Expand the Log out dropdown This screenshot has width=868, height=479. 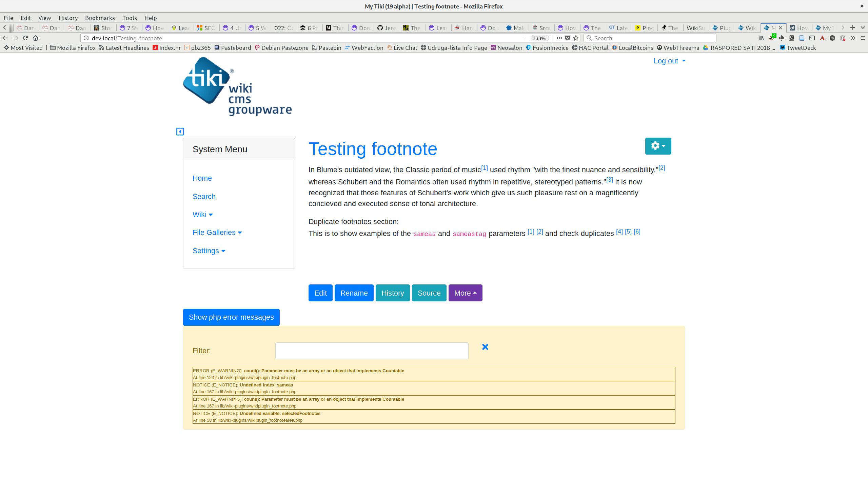[x=670, y=61]
